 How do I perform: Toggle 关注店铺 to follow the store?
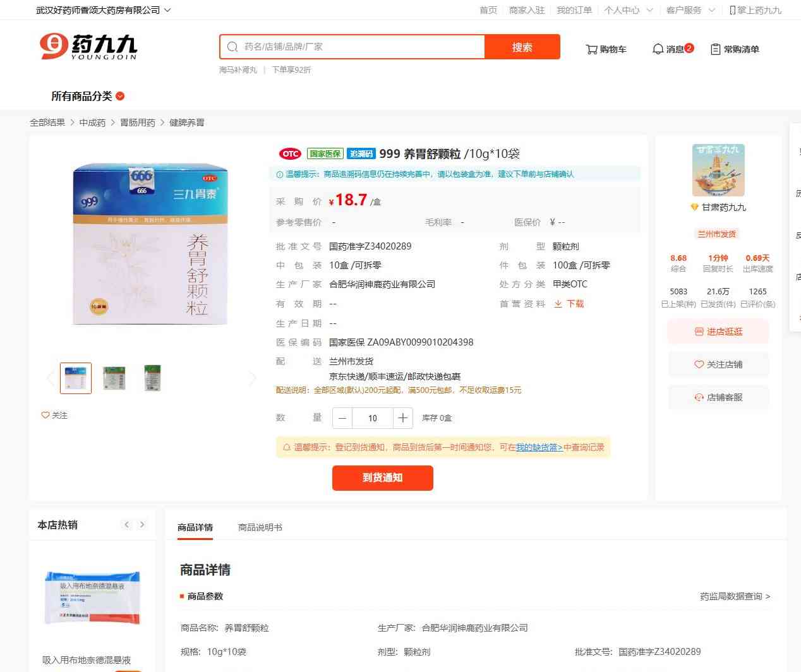click(718, 364)
